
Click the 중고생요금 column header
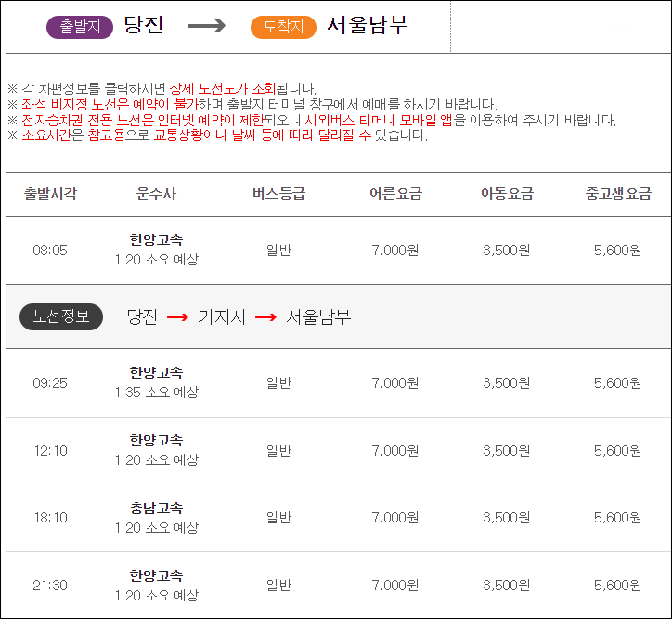tap(618, 194)
